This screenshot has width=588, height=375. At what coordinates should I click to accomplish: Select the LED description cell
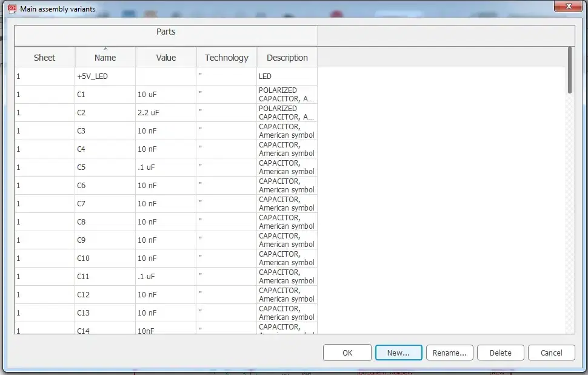coord(265,76)
